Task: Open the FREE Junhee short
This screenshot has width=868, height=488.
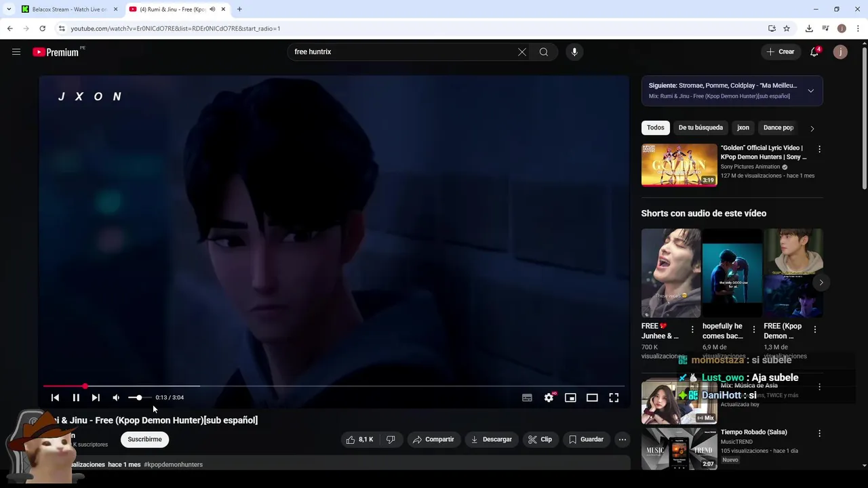Action: point(671,273)
